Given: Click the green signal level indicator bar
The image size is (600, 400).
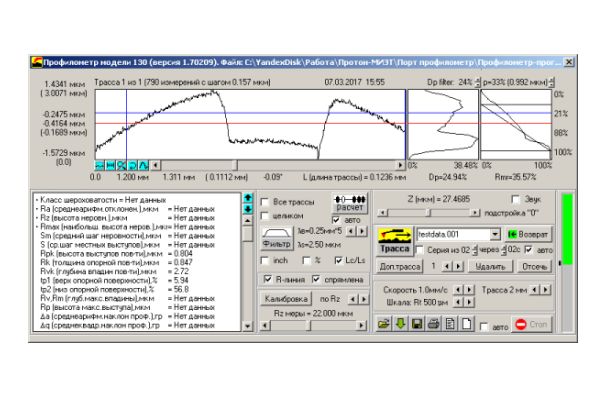Looking at the screenshot, I should tap(567, 229).
